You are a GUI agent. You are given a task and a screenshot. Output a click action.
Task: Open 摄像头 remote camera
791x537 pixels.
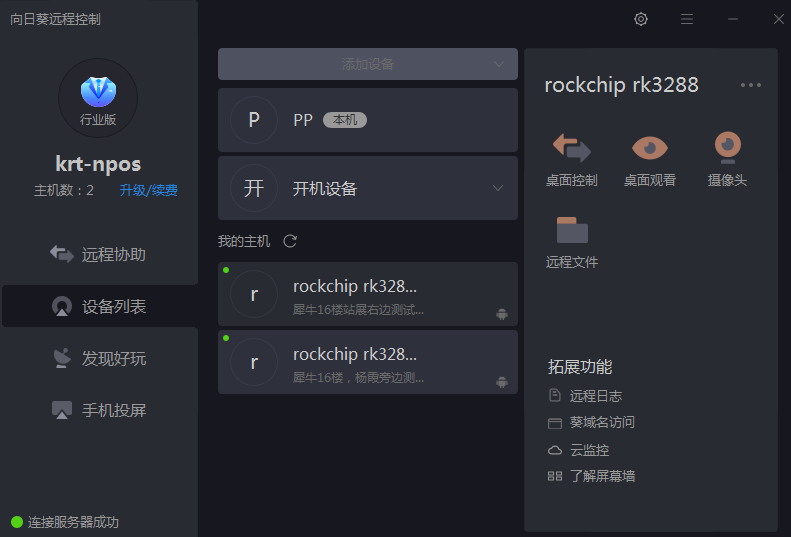coord(727,160)
